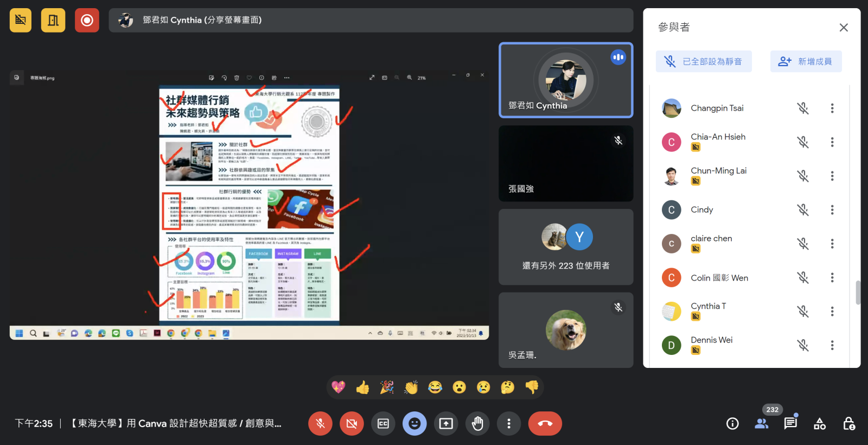
Task: Toggle the microphone mute button
Action: click(320, 424)
